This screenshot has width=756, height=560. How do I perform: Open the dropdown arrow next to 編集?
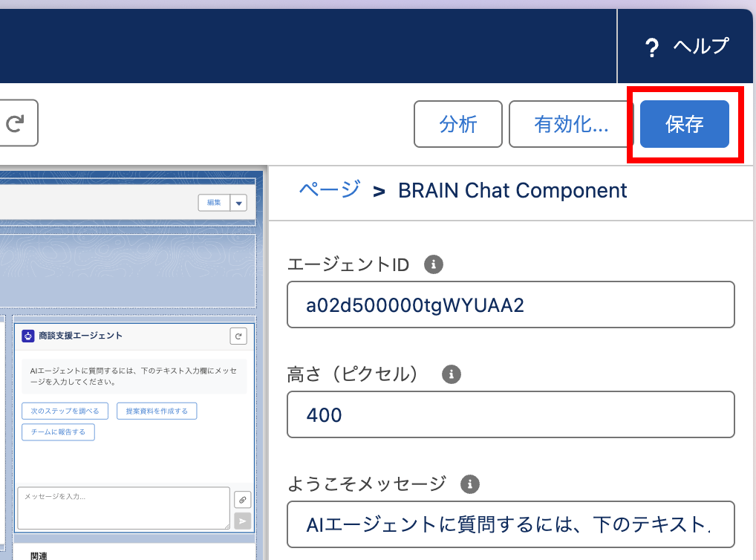click(x=238, y=203)
